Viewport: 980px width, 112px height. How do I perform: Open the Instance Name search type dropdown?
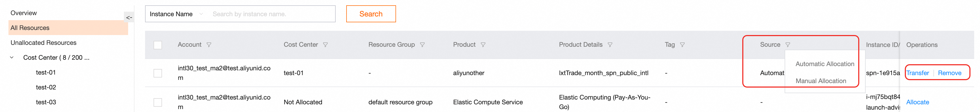(x=176, y=14)
